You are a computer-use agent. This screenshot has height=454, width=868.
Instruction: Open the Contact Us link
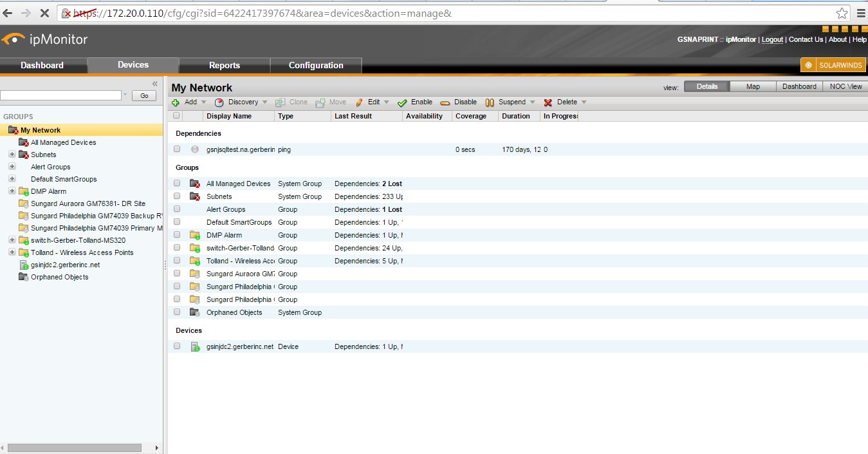click(806, 39)
